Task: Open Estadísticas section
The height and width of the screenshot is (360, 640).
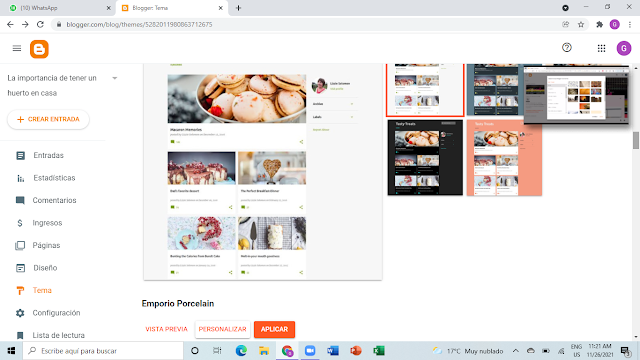Action: pos(54,178)
